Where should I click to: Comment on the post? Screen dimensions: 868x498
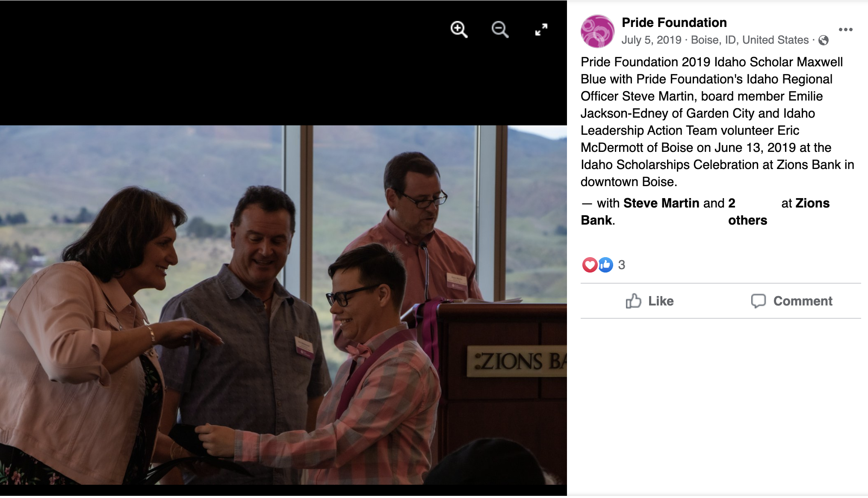pos(791,301)
